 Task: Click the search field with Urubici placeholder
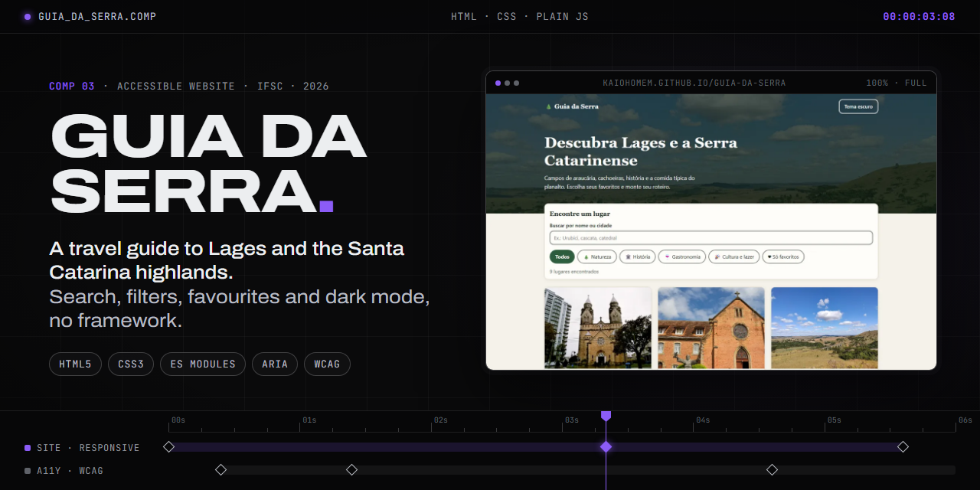(x=711, y=238)
